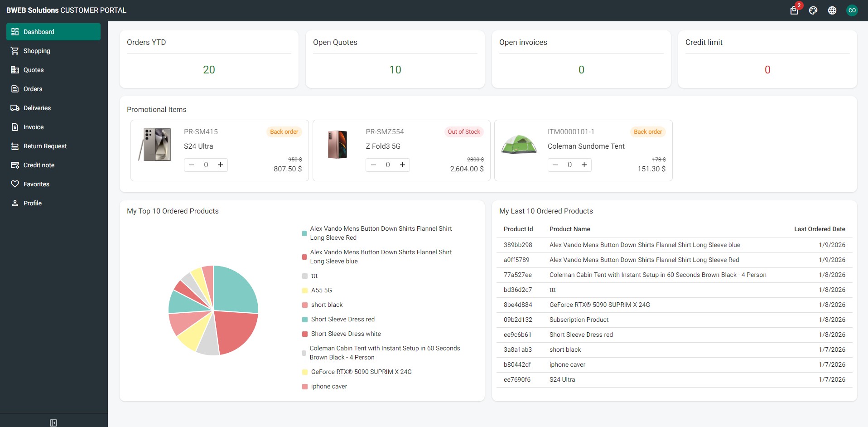Increase quantity of S24 Ultra
Screen dimensions: 868x427
220,165
